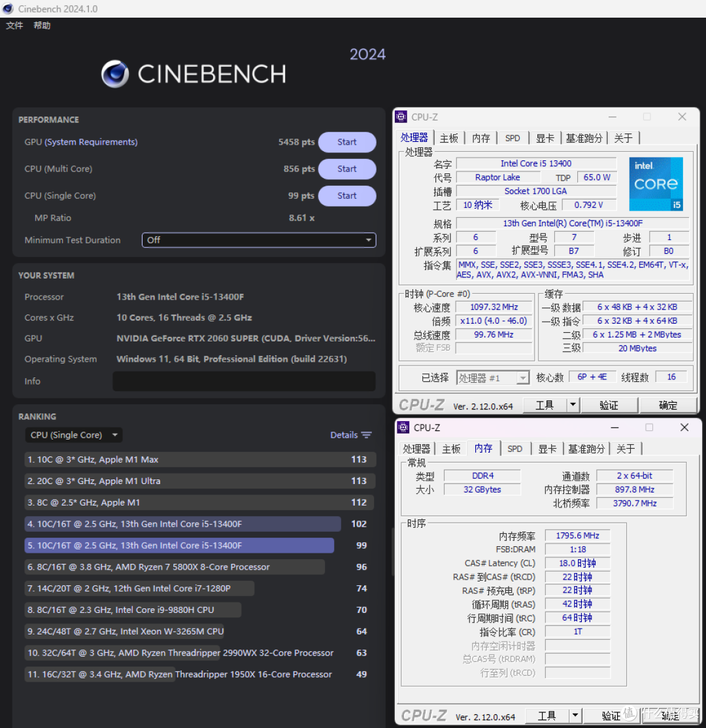The width and height of the screenshot is (706, 728).
Task: Click the Intel Core i5 logo badge
Action: [x=656, y=184]
